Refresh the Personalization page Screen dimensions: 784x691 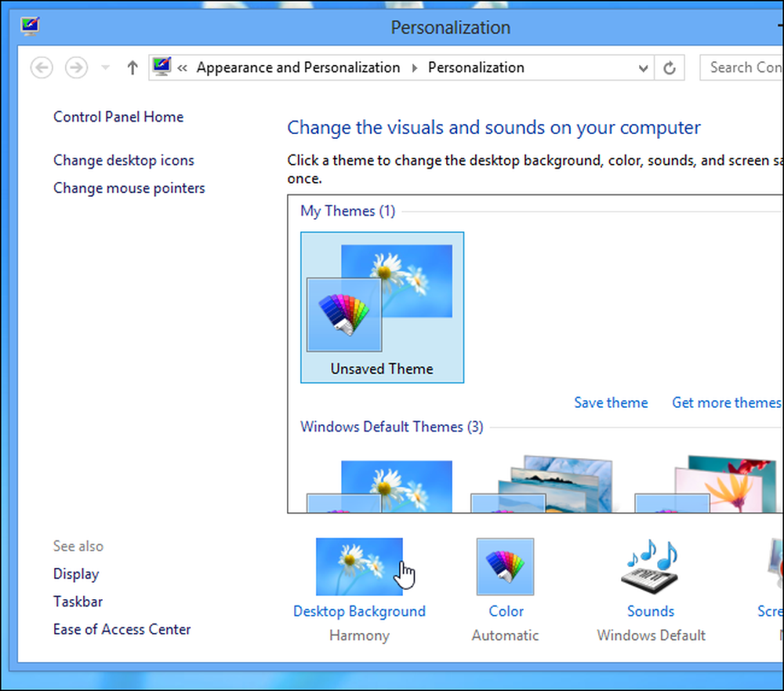669,67
